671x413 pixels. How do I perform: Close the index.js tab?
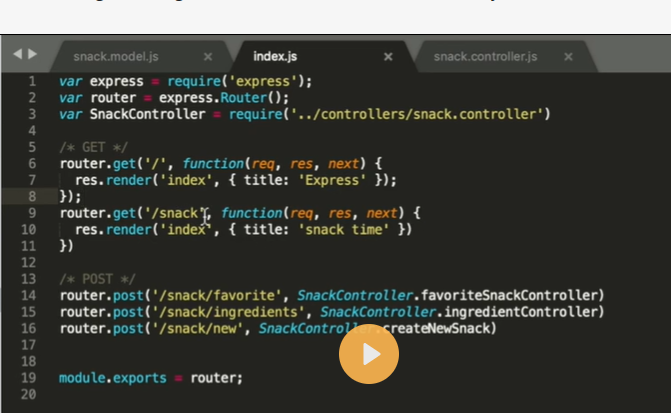pyautogui.click(x=387, y=57)
